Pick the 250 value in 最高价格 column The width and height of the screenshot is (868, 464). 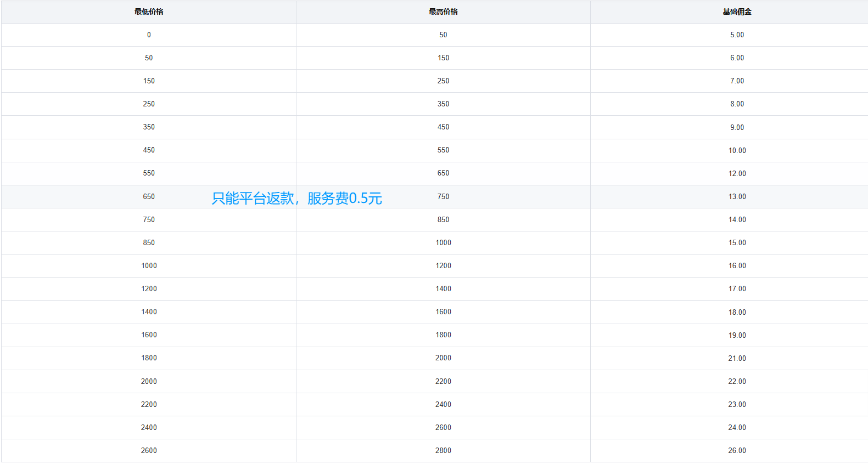[443, 81]
